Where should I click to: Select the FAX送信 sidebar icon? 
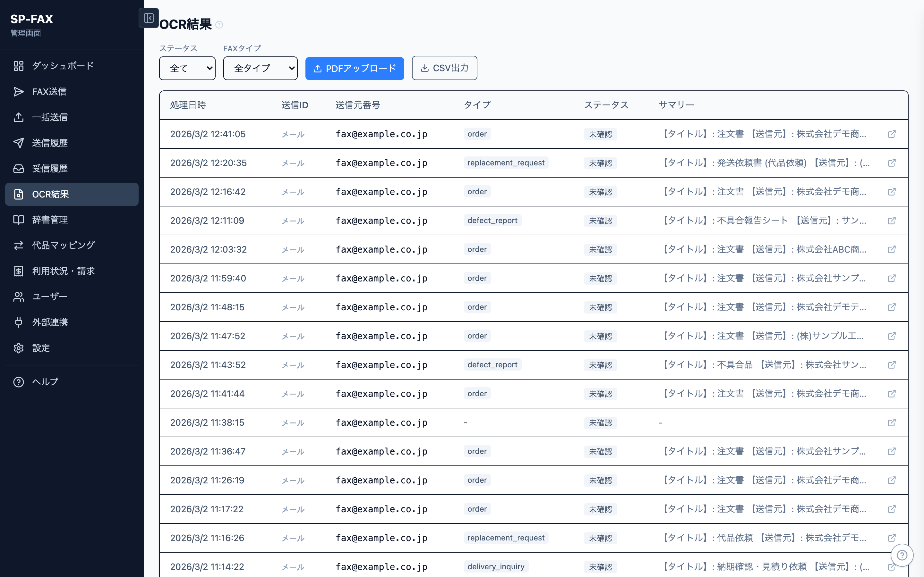coord(18,92)
